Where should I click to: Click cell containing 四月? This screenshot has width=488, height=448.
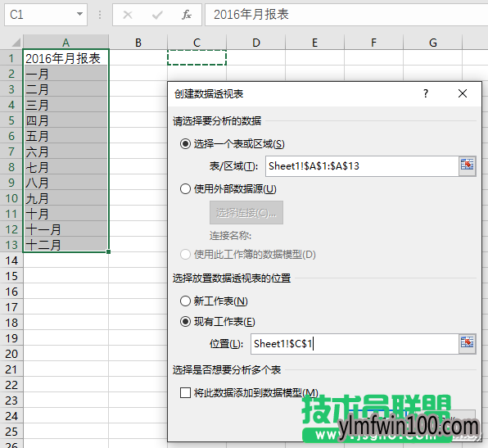click(x=66, y=120)
